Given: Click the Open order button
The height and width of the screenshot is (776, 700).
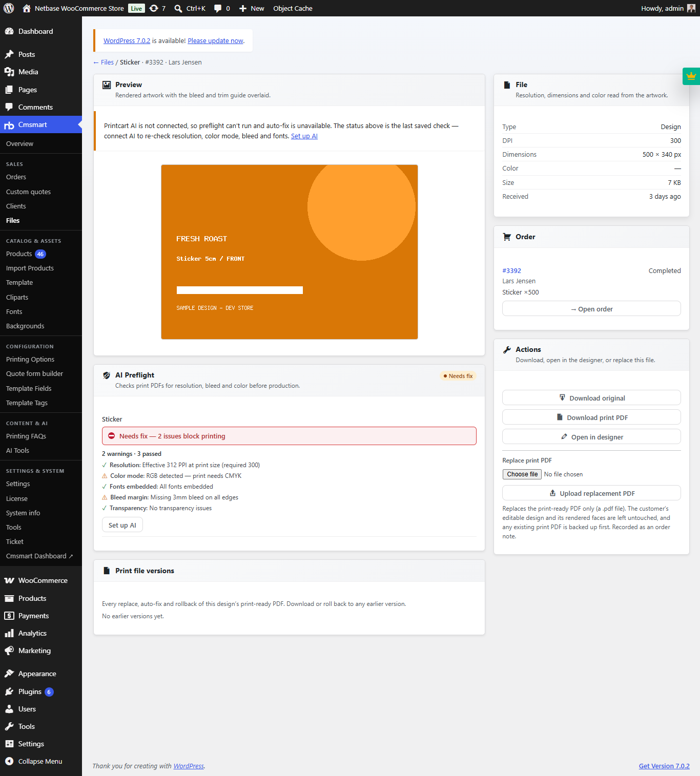Looking at the screenshot, I should (x=591, y=309).
